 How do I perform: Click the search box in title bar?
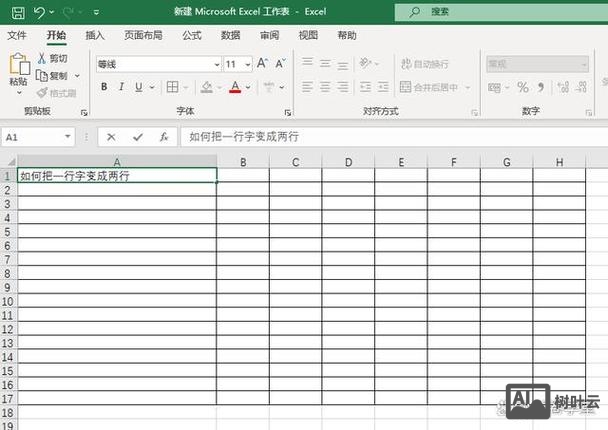pyautogui.click(x=501, y=12)
